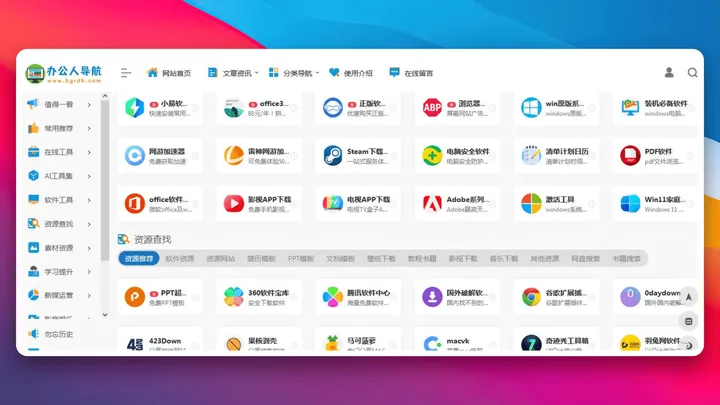Viewport: 720px width, 405px height.
Task: Open the Adobe系列 red logo icon
Action: pyautogui.click(x=432, y=203)
